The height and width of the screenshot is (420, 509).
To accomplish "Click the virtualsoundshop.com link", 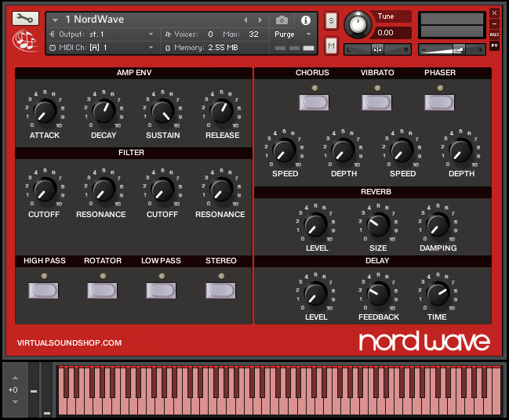I will tap(69, 342).
